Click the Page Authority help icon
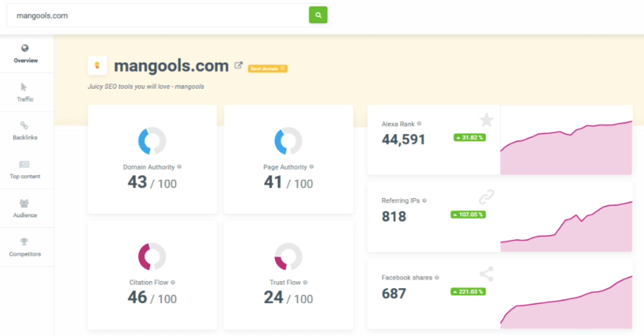Screen dimensions: 644x336 (311, 167)
